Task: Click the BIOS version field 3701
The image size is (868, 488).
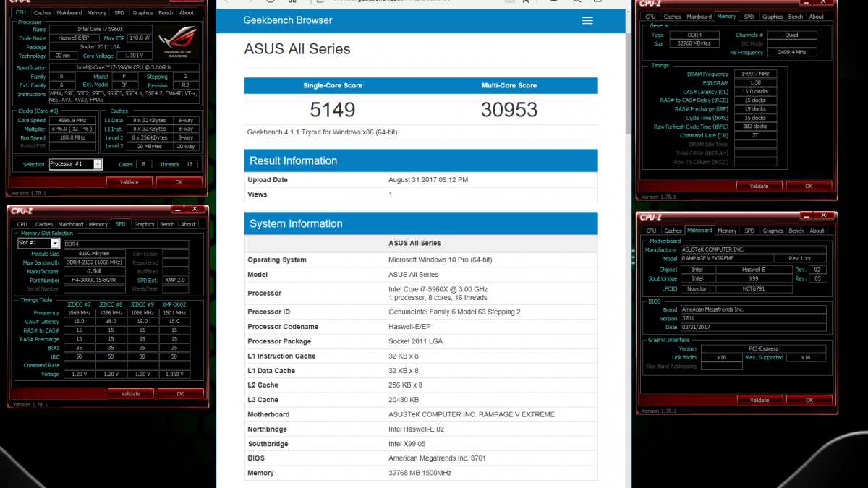Action: (753, 319)
